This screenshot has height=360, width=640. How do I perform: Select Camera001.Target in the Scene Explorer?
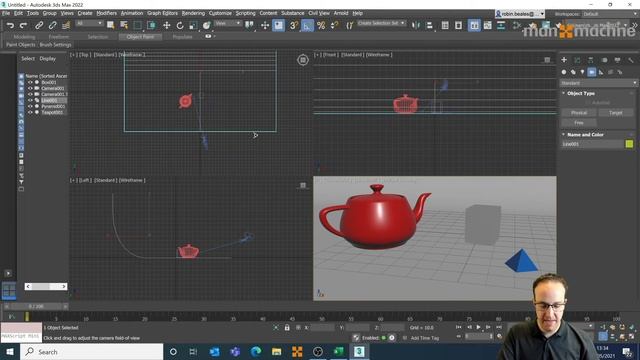pos(54,94)
